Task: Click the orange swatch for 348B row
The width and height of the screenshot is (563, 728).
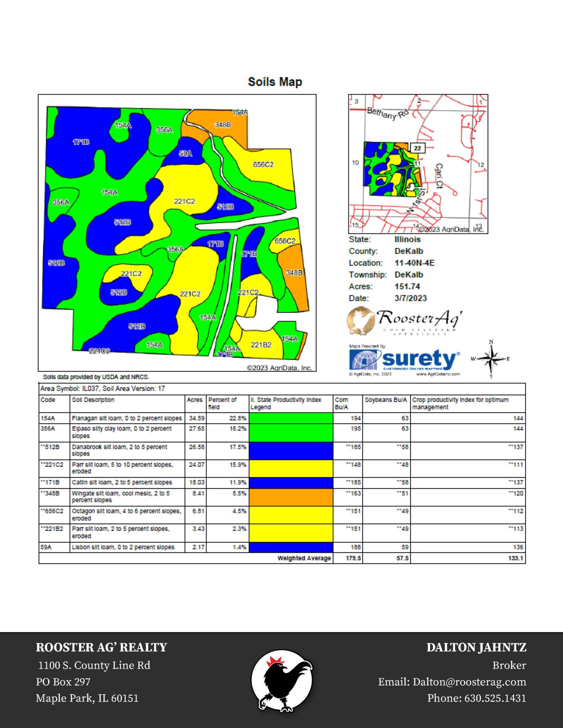Action: click(291, 497)
